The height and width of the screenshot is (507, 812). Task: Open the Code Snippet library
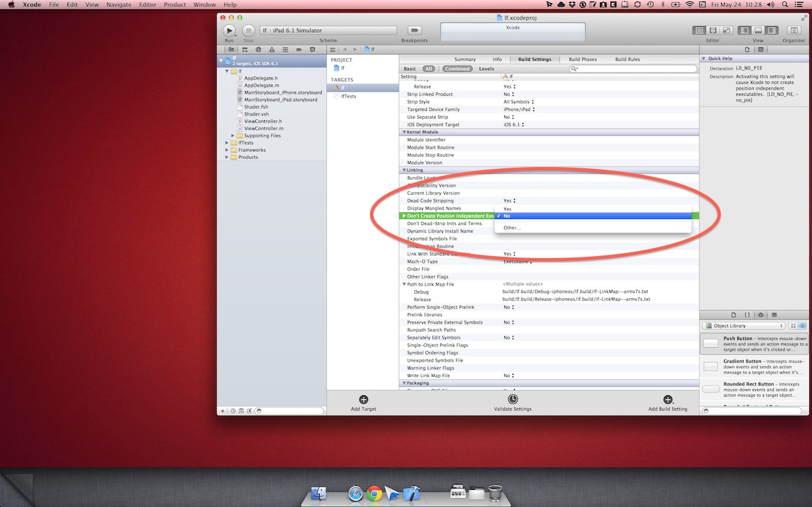pos(747,315)
